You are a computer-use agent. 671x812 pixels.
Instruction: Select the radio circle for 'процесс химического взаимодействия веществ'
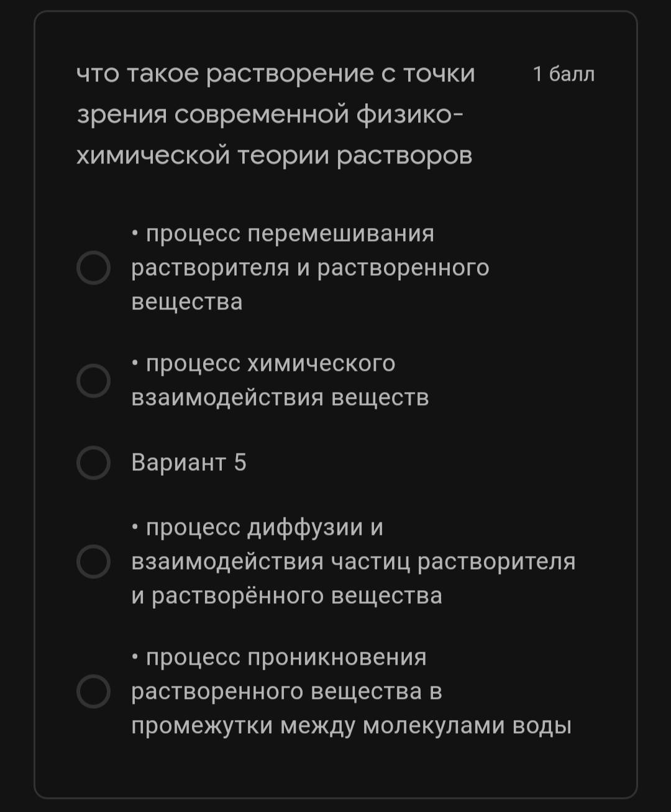pyautogui.click(x=93, y=380)
